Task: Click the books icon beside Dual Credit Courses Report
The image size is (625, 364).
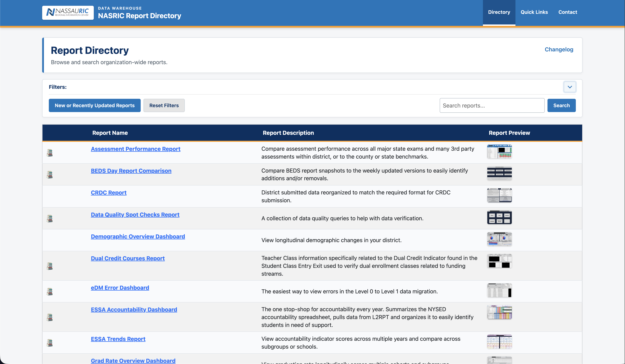Action: (x=50, y=266)
